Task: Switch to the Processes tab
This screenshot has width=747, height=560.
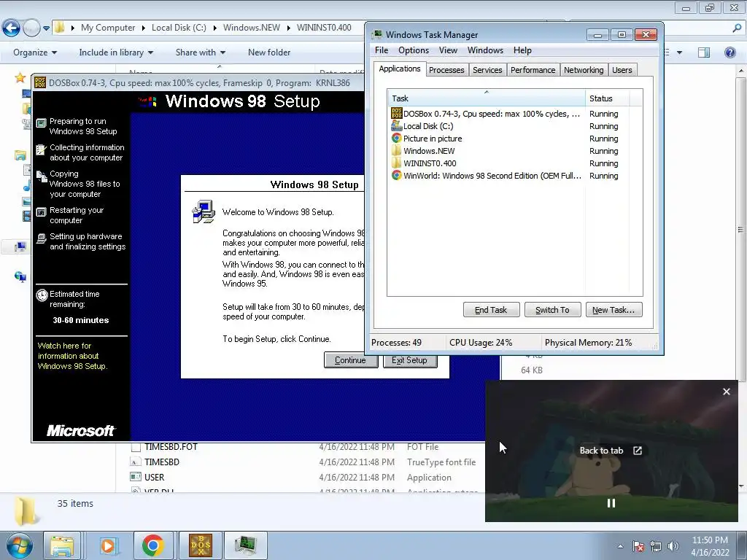Action: [x=446, y=70]
